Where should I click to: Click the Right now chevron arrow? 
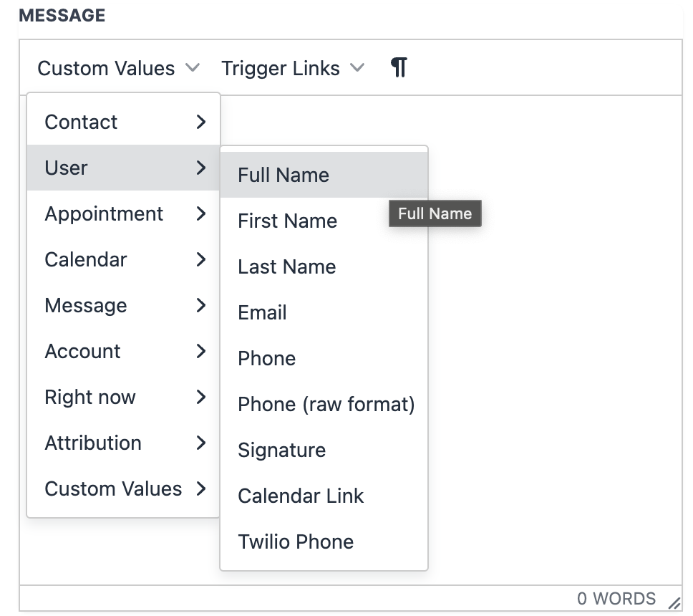click(201, 397)
